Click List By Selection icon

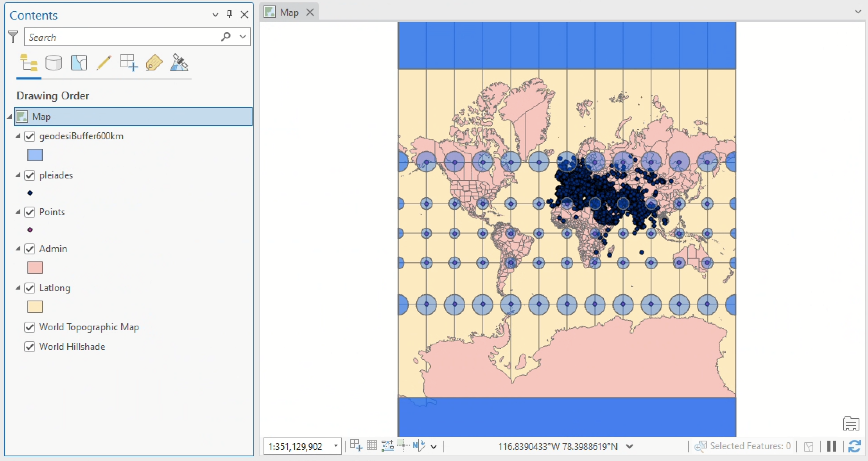tap(79, 63)
